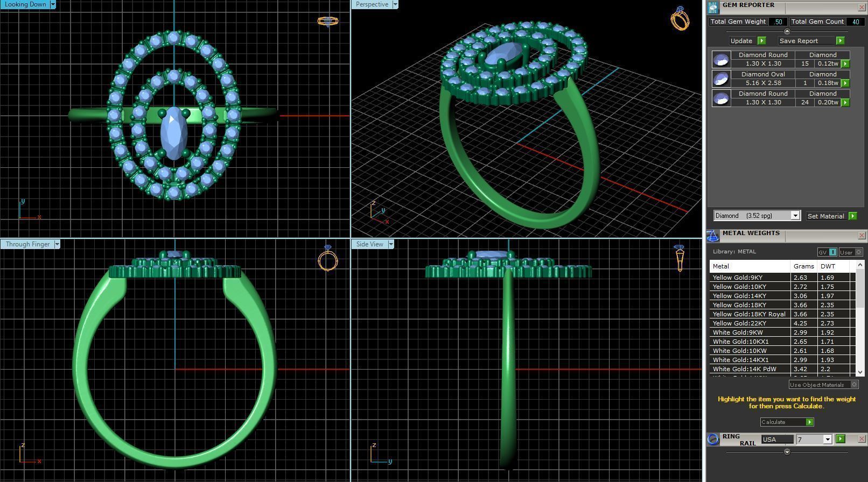Open the ring size 7 dropdown
Viewport: 868px width, 482px height.
828,440
